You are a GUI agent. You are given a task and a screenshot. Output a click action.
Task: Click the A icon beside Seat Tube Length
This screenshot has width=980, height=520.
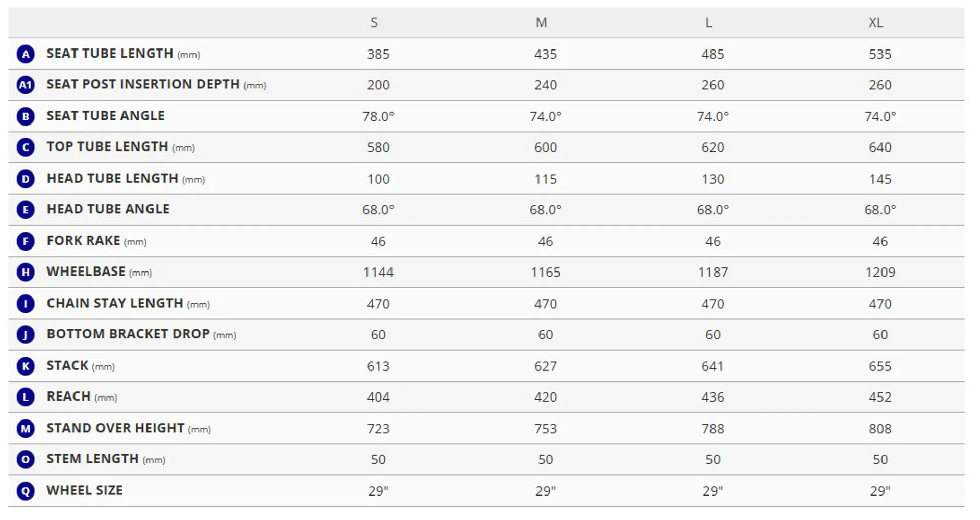[x=26, y=54]
